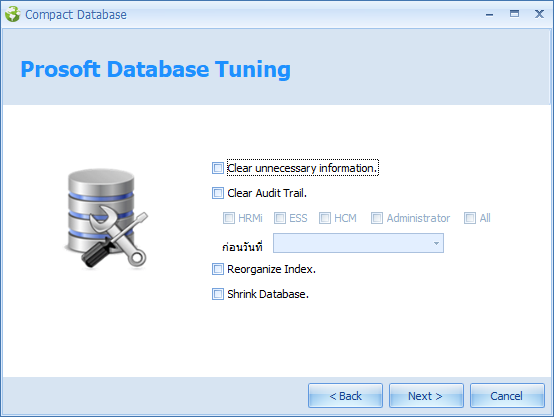The image size is (554, 417).
Task: Select the HCM checkbox
Action: point(325,218)
